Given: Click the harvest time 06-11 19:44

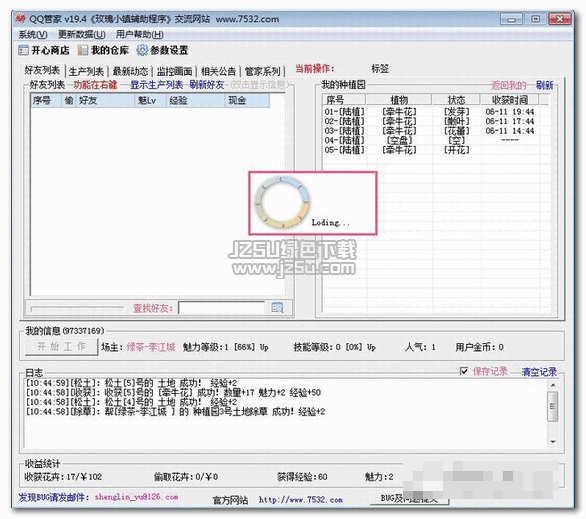Looking at the screenshot, I should [510, 112].
